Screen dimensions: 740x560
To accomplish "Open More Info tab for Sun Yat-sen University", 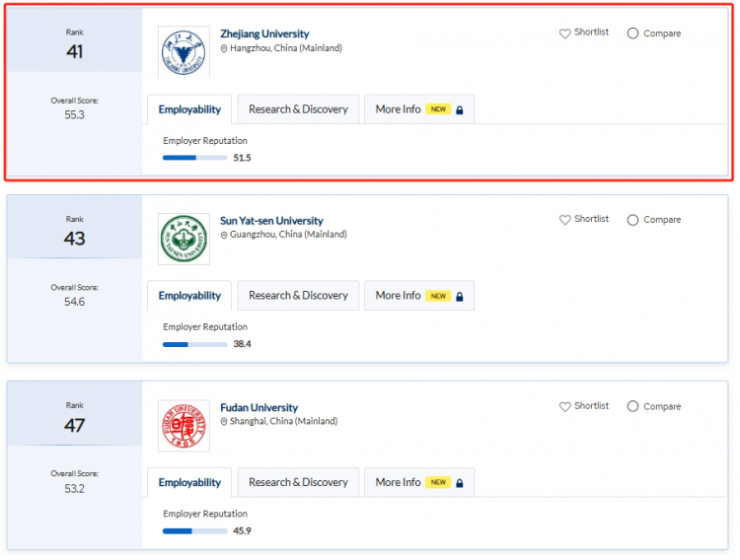I will 419,296.
